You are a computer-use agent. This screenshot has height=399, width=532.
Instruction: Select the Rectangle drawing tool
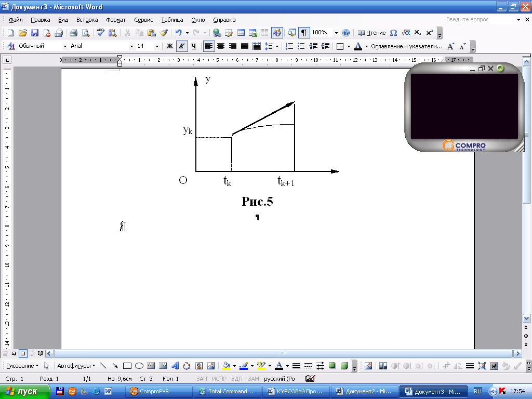[x=127, y=366]
